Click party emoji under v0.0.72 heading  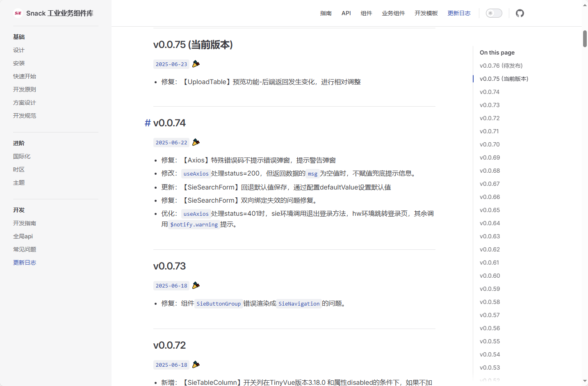(196, 364)
